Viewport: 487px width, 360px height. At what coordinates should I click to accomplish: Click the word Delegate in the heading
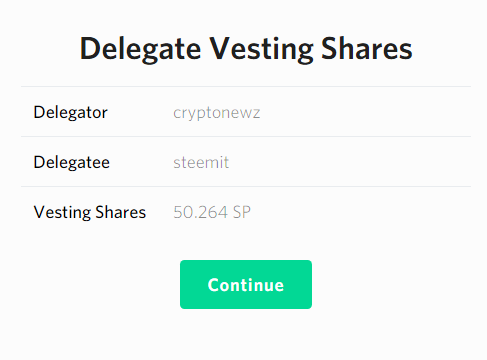[140, 49]
